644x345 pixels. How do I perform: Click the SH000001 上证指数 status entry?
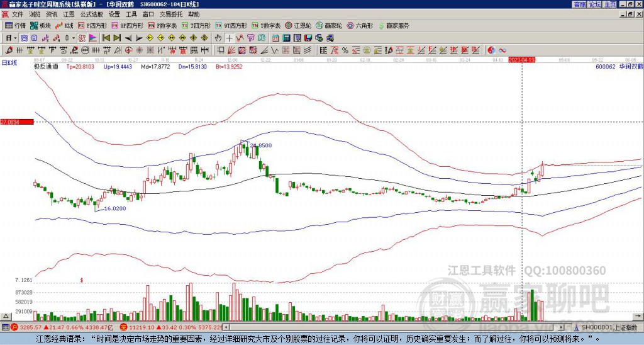coord(608,327)
